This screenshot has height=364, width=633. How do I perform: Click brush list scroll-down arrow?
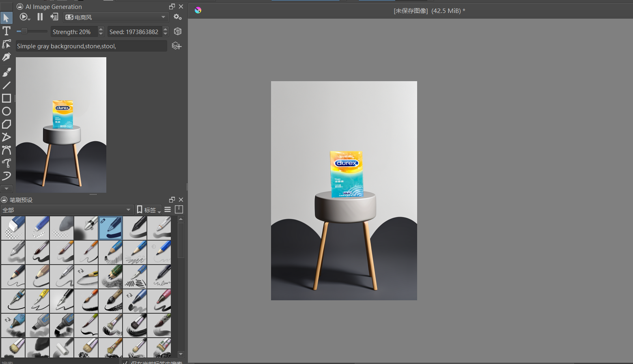point(181,354)
